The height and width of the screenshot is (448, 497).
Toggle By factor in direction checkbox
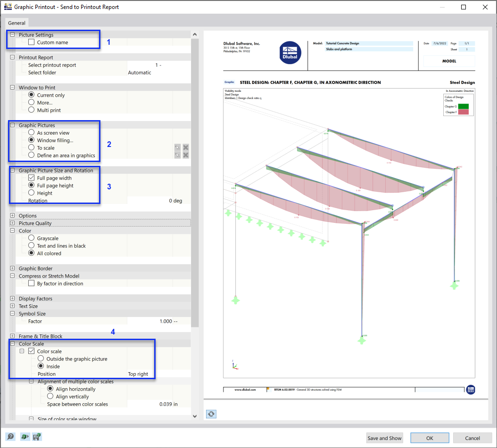point(32,283)
